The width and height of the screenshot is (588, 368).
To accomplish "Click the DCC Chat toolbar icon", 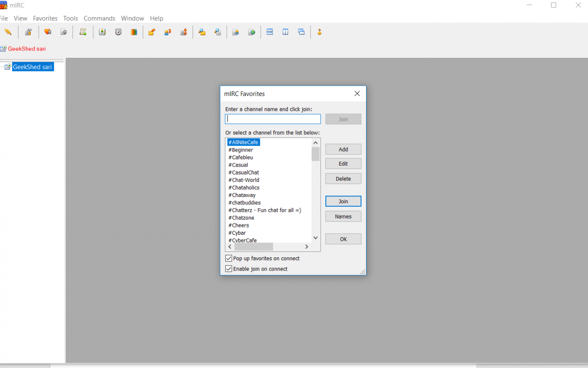I will pyautogui.click(x=168, y=32).
